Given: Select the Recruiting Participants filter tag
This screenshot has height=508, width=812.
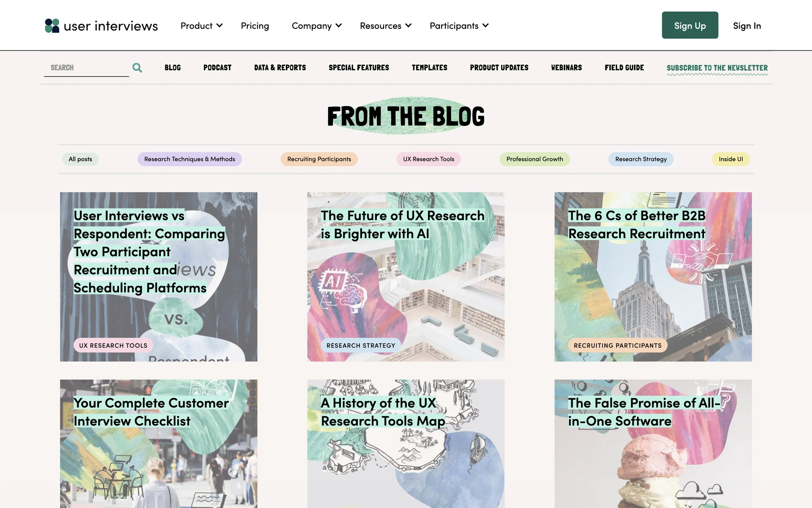Looking at the screenshot, I should (319, 159).
